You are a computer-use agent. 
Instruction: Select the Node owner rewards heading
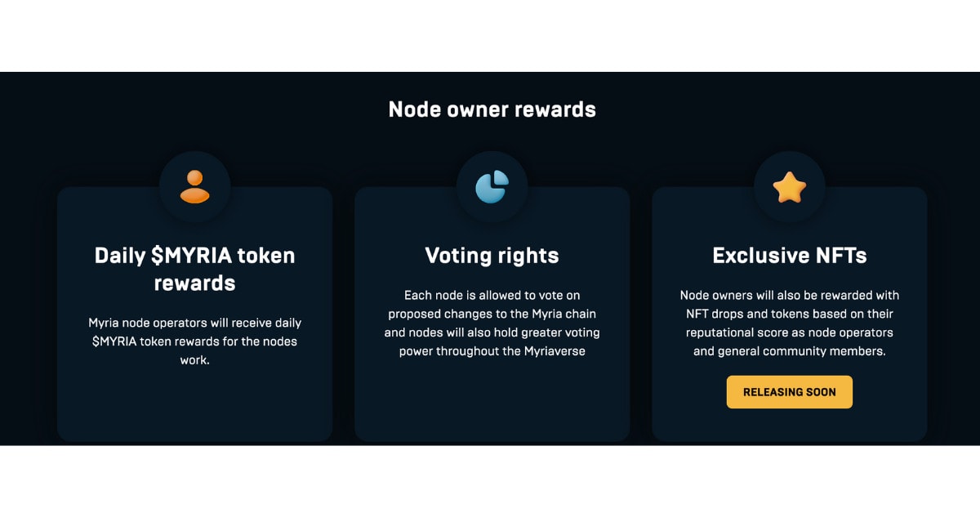point(492,109)
